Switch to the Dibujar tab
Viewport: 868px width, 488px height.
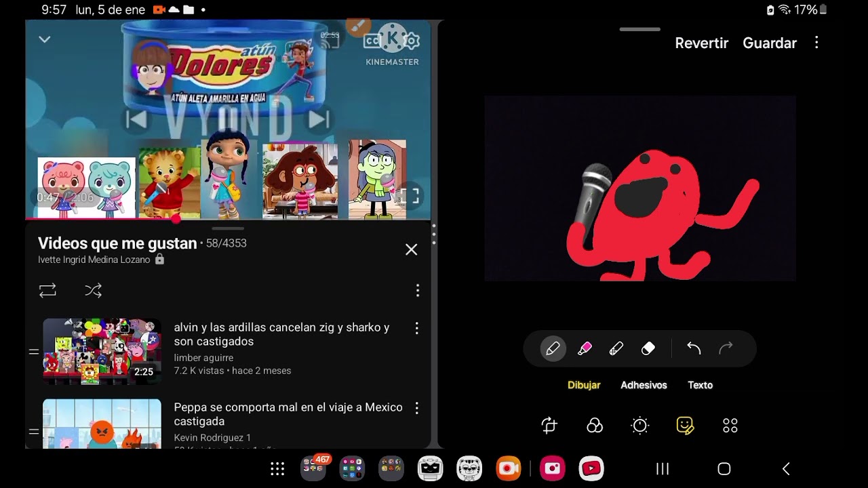(584, 385)
